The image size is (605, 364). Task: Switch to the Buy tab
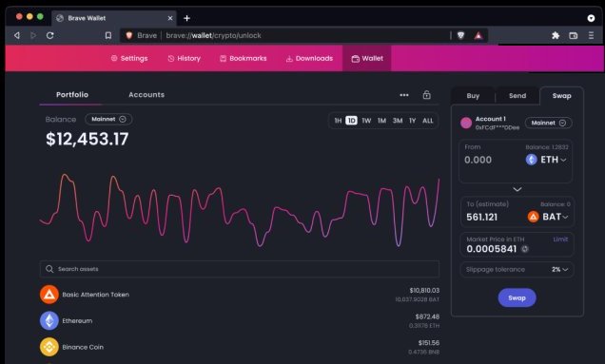pos(473,96)
